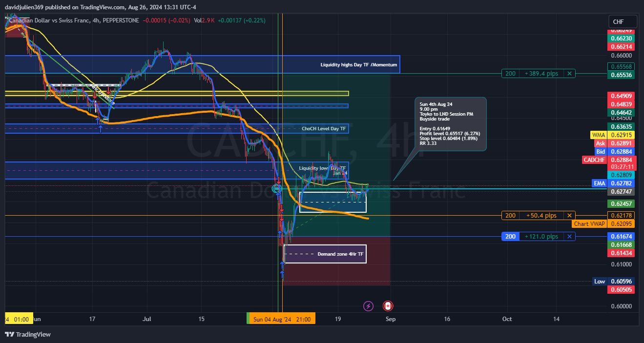
Task: Click the Sun 04 Aug '24 21:00 date label
Action: pyautogui.click(x=282, y=319)
